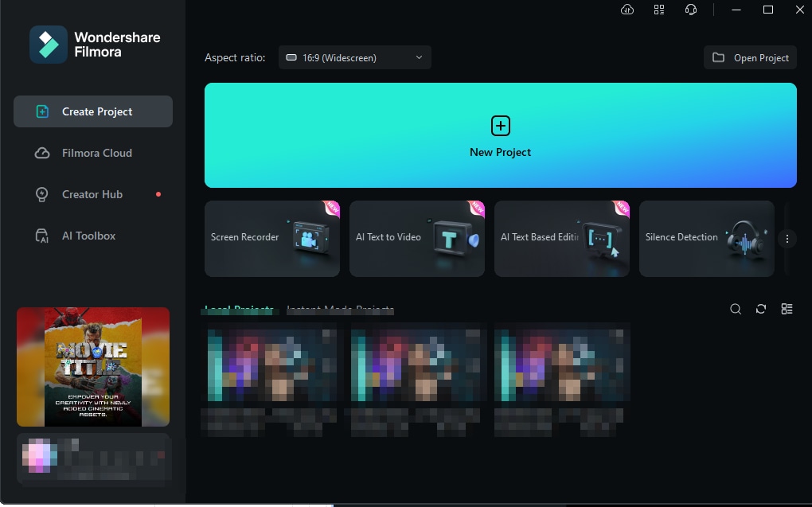Open Filmora Cloud section

coord(93,153)
